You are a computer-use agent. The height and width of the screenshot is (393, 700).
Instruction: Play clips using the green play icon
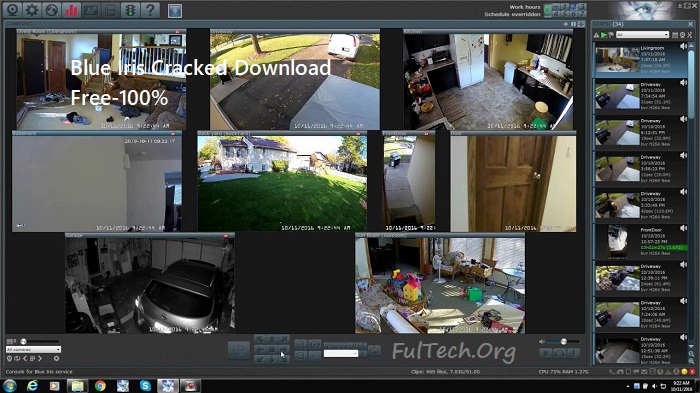(x=604, y=35)
